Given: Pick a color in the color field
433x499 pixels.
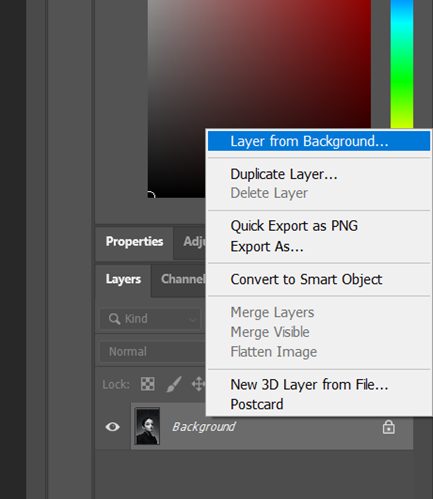Looking at the screenshot, I should pos(259,99).
